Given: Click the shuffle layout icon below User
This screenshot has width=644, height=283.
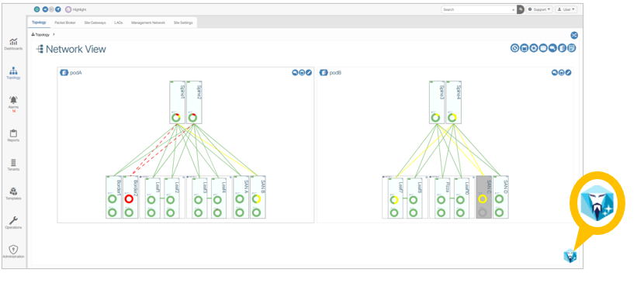Looking at the screenshot, I should [x=574, y=35].
